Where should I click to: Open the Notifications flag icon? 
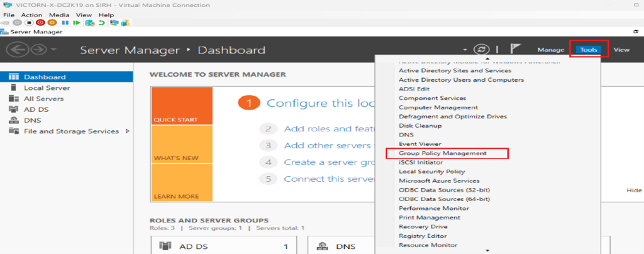pos(516,50)
